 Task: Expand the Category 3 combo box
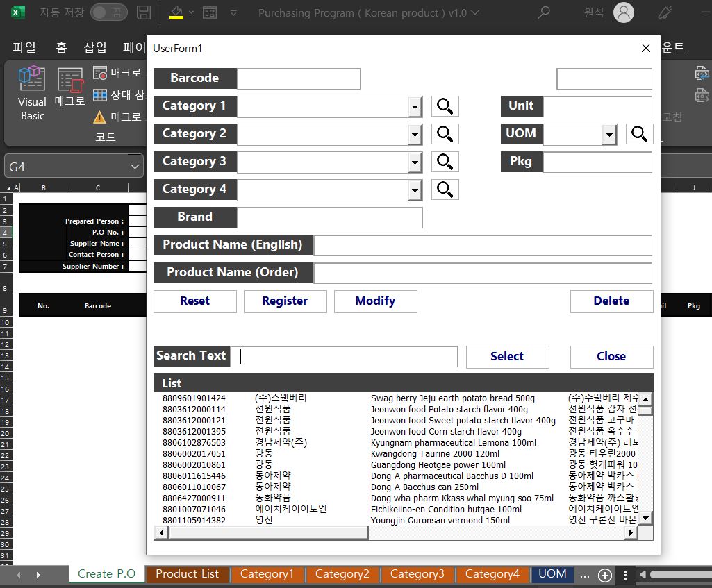415,162
